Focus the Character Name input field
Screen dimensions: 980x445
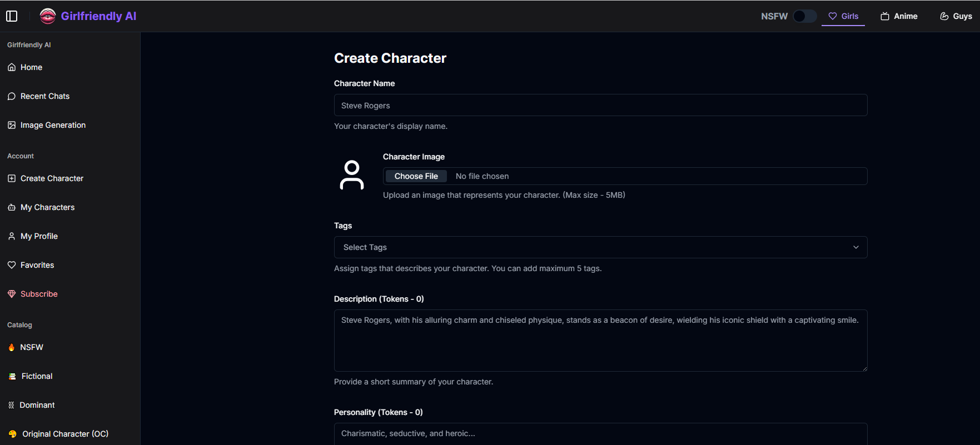(x=600, y=105)
